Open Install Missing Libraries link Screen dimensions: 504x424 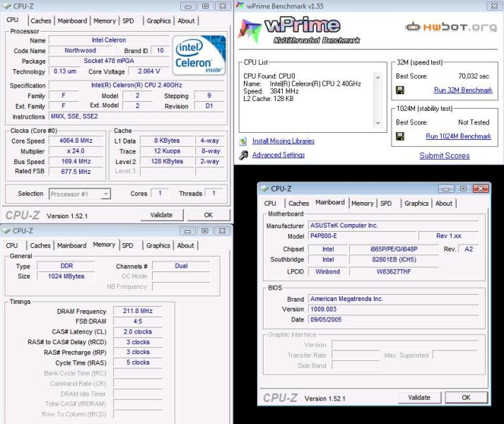[283, 141]
